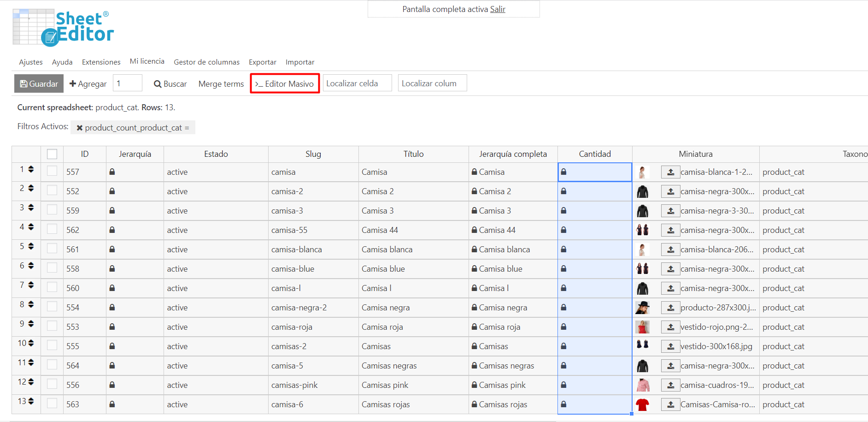Click upload icon next to producto-287x300 image
Screen dimensions: 868x422
[670, 308]
